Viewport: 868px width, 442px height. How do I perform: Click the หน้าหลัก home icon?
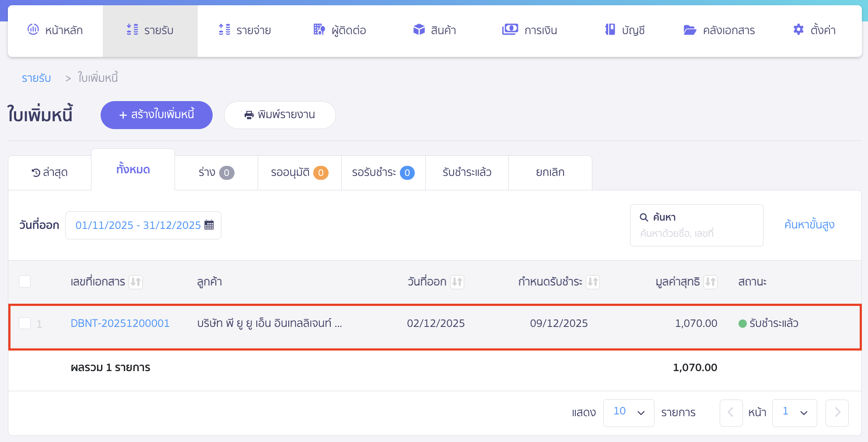click(x=32, y=30)
